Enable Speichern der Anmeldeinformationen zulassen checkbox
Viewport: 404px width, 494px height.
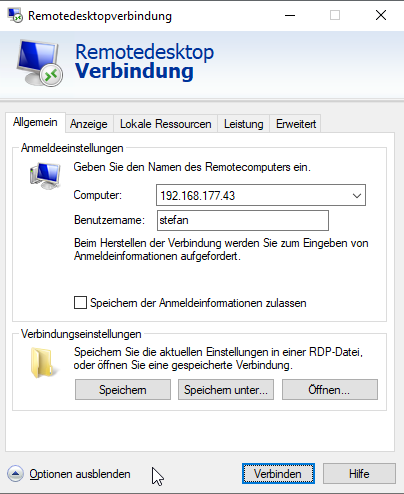click(x=80, y=303)
